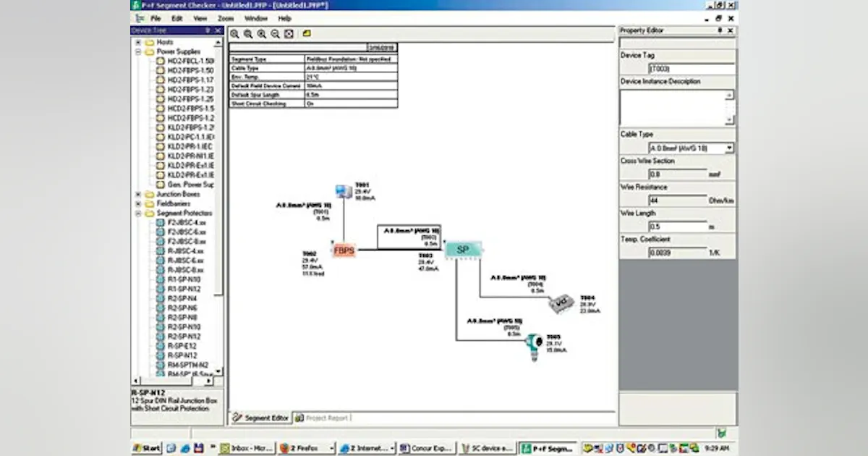
Task: Expand the Junction Boxes folder
Action: 138,194
